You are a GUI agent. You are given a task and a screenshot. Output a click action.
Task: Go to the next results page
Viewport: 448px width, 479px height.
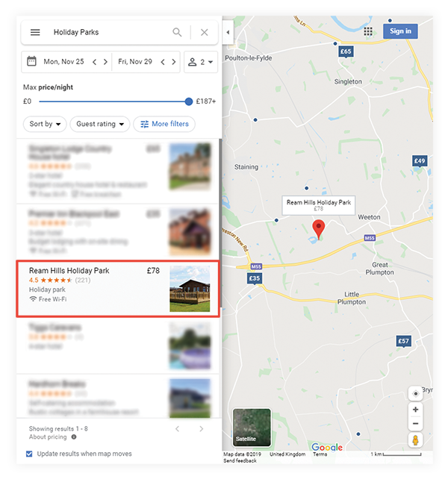(x=201, y=429)
